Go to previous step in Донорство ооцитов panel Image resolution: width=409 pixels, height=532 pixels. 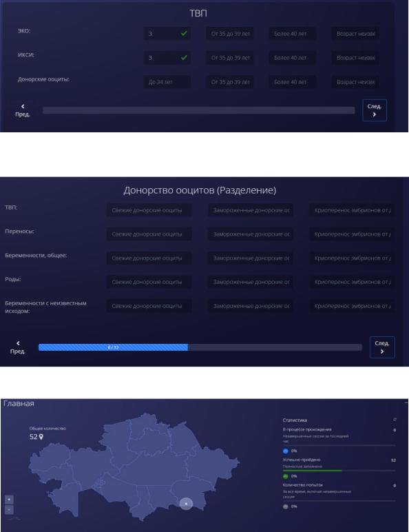pyautogui.click(x=18, y=347)
